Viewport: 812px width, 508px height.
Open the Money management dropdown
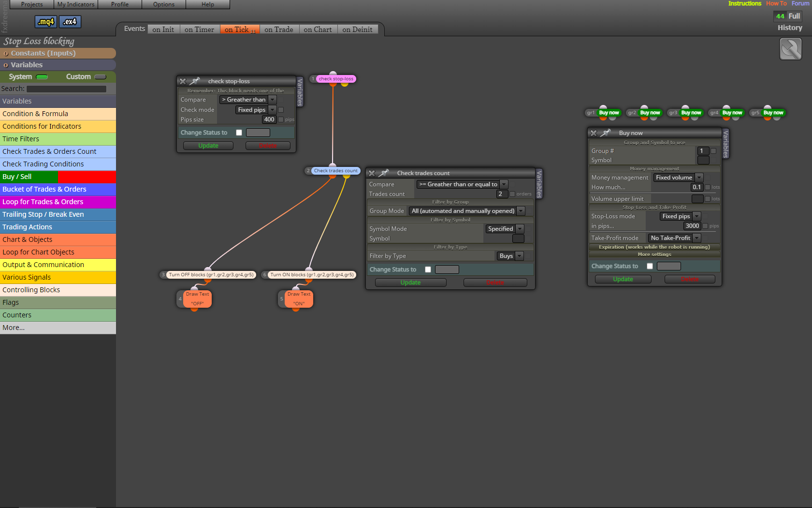click(678, 178)
